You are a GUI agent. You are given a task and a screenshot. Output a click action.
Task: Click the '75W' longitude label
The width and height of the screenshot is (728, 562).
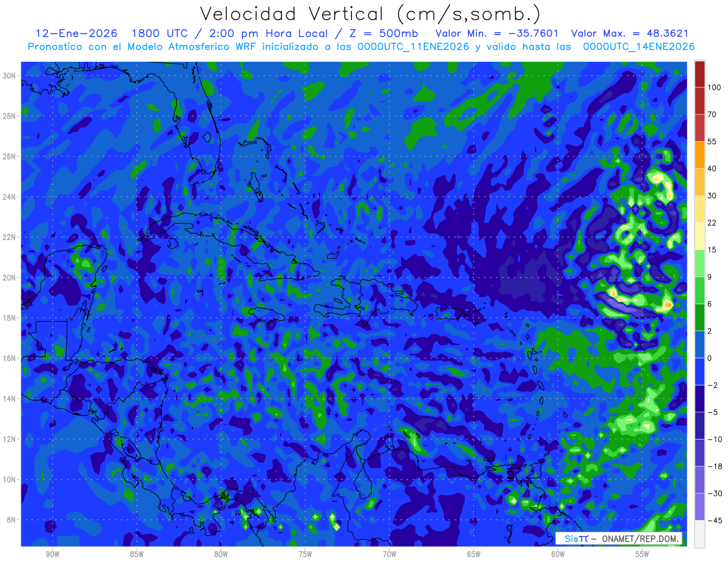[x=305, y=554]
